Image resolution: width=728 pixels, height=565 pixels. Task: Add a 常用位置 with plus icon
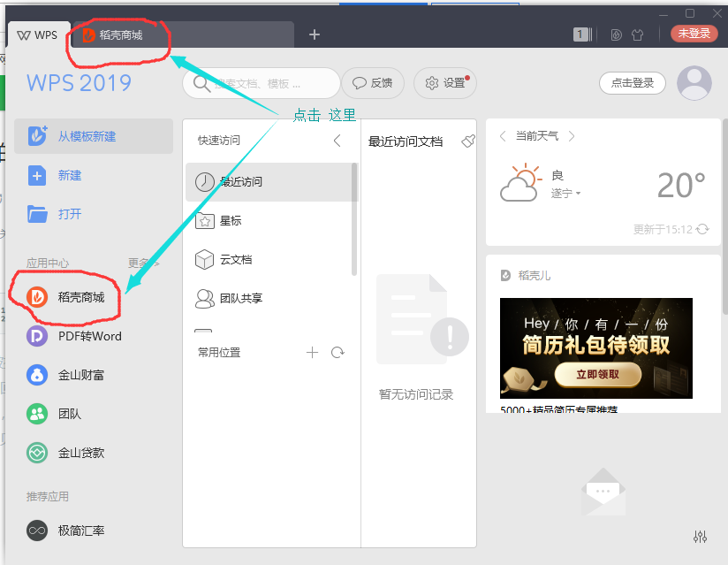(x=313, y=353)
